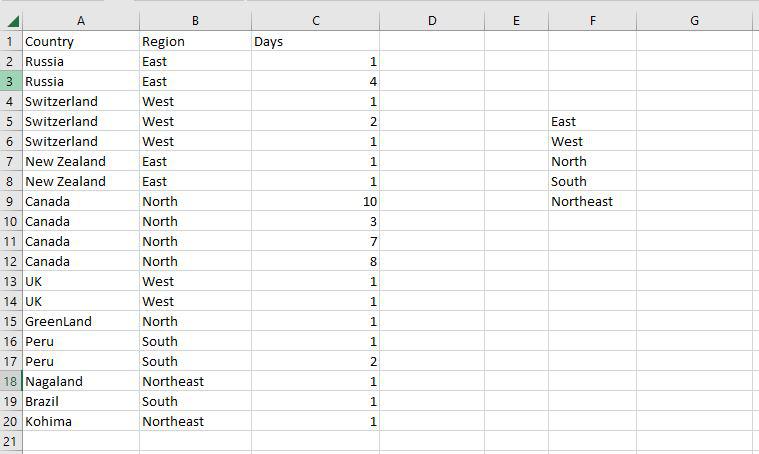The image size is (759, 454).
Task: Select row 21 header
Action: pyautogui.click(x=10, y=441)
